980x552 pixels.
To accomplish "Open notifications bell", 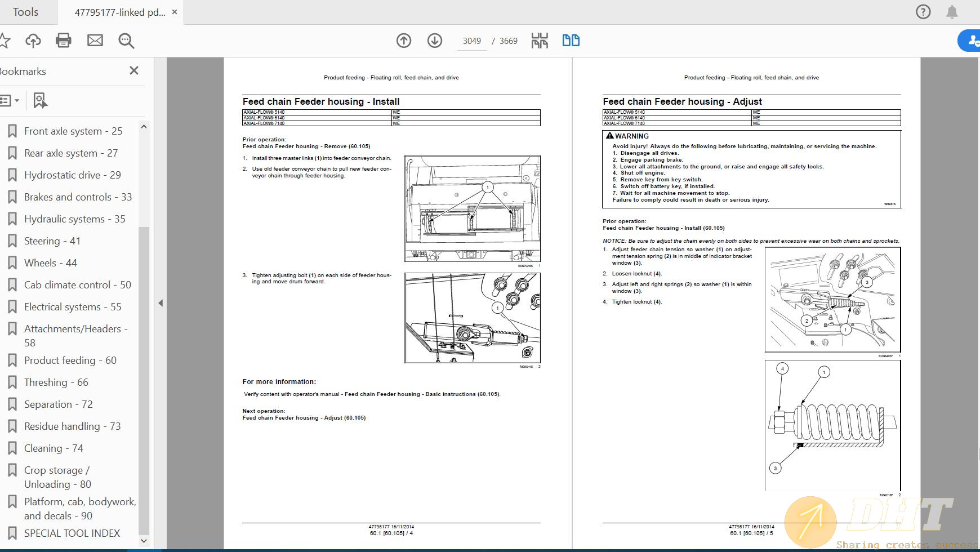I will (952, 12).
